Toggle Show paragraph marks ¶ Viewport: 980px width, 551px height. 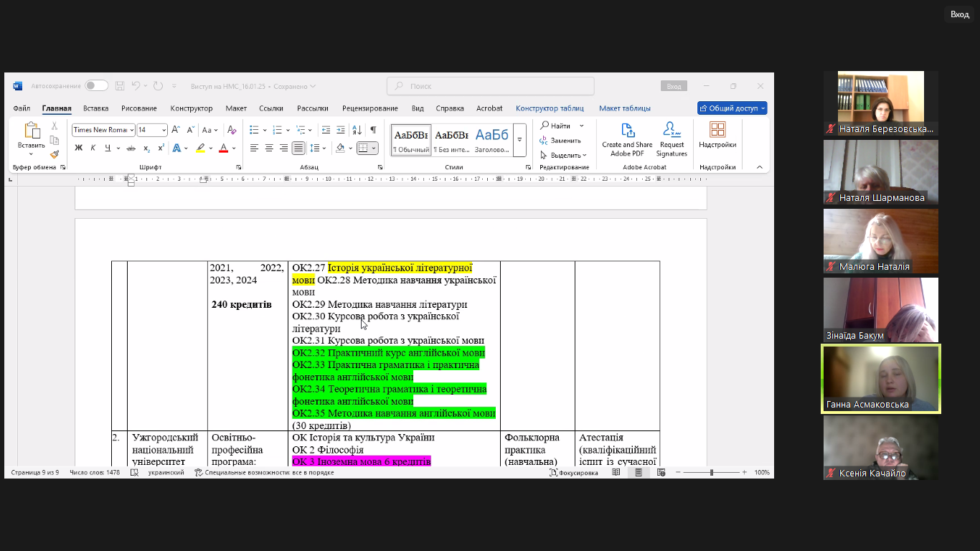(373, 130)
